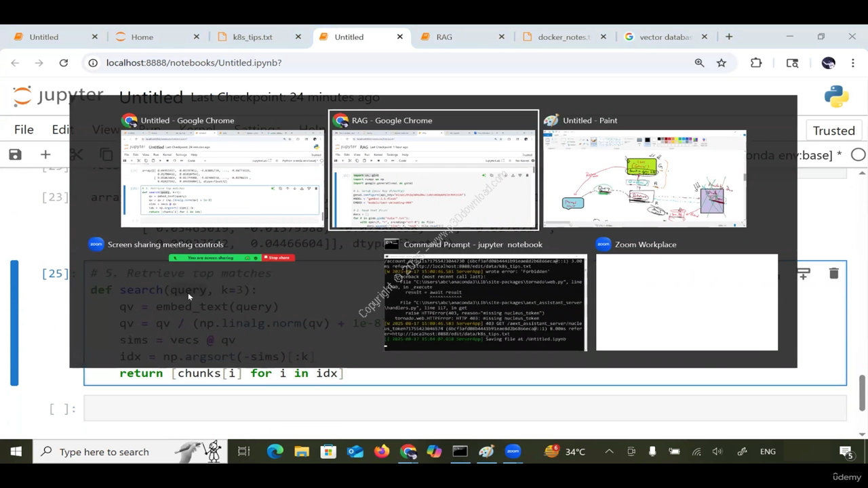This screenshot has width=868, height=488.
Task: Open the Home browser tab
Action: [x=142, y=37]
